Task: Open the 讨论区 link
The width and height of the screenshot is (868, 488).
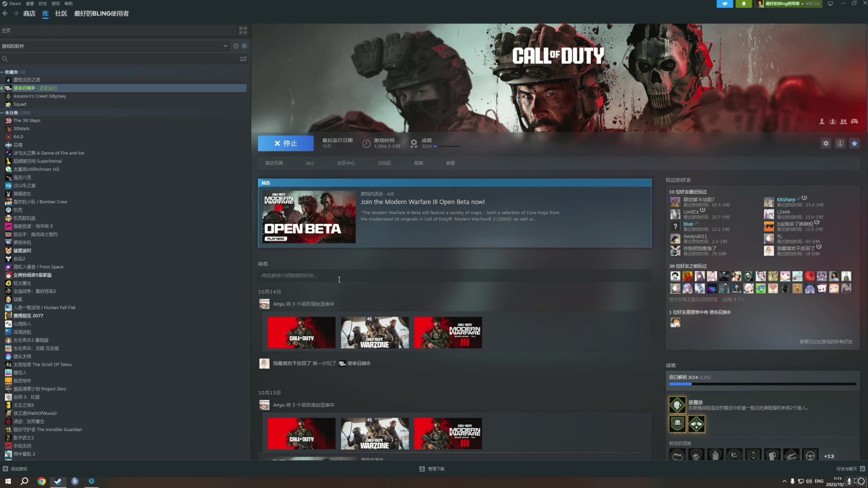Action: click(384, 163)
